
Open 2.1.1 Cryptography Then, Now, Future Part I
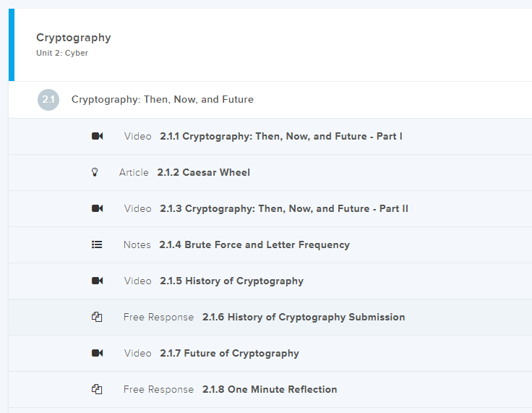click(281, 136)
